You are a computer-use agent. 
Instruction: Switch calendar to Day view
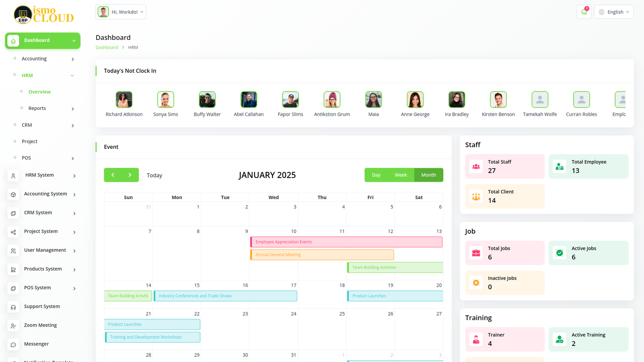376,175
